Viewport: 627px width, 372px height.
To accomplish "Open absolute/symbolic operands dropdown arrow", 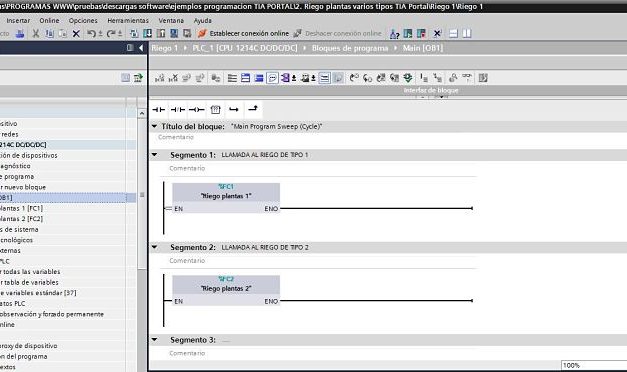I will tap(294, 78).
